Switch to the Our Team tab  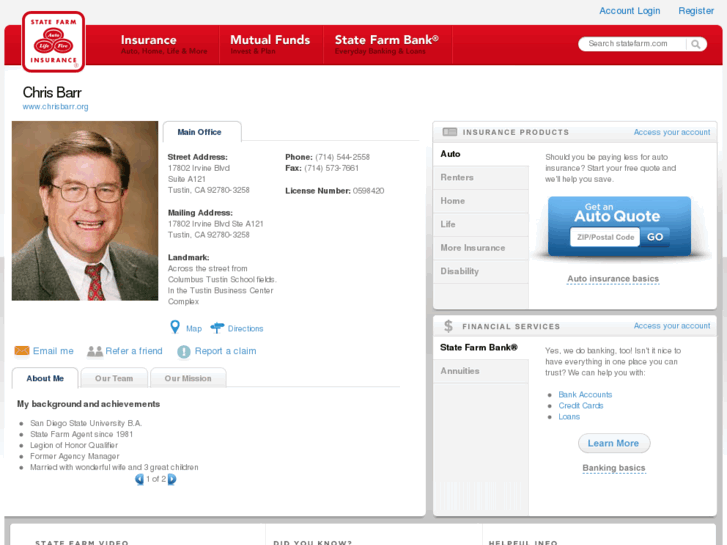click(114, 378)
